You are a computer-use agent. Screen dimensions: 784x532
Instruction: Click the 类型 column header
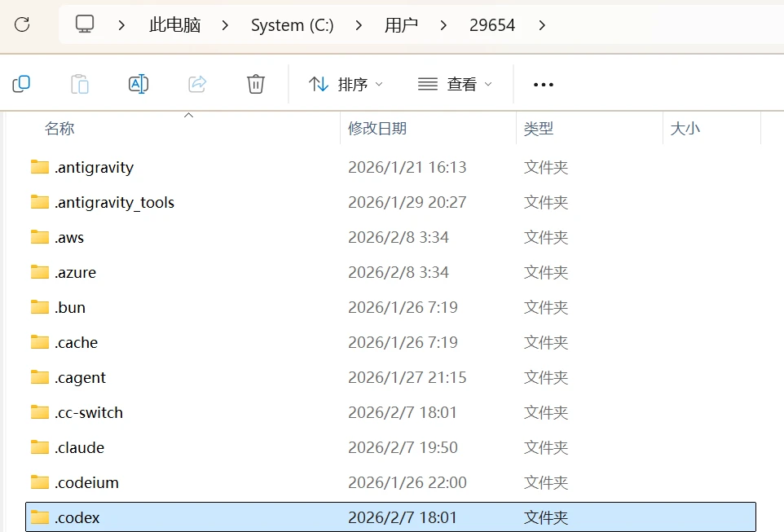coord(539,129)
